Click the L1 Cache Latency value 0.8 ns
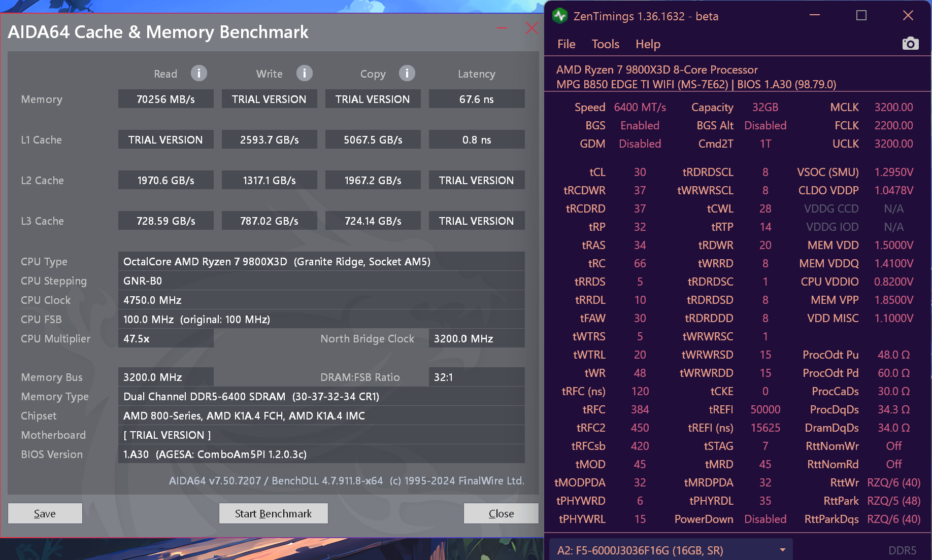Screen dimensions: 932x560 477,139
